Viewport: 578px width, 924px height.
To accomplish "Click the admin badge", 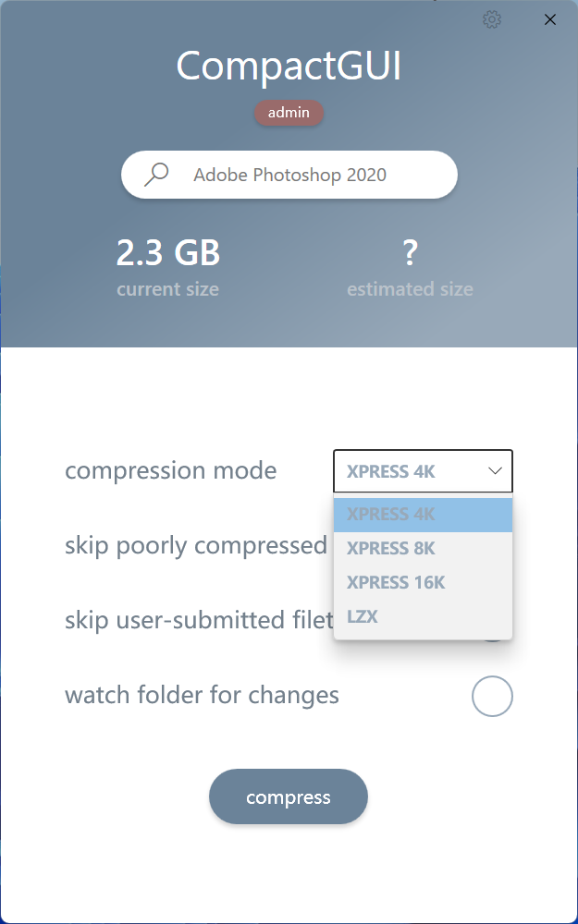I will [x=289, y=113].
